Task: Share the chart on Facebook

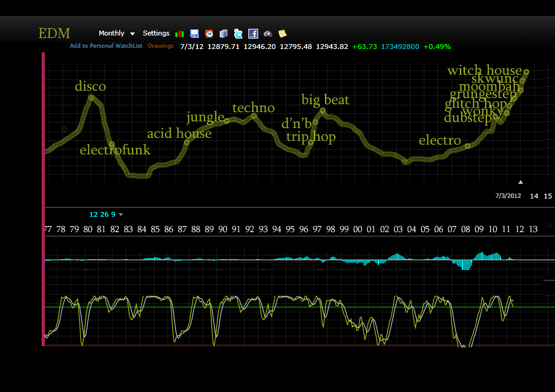Action: coord(253,34)
